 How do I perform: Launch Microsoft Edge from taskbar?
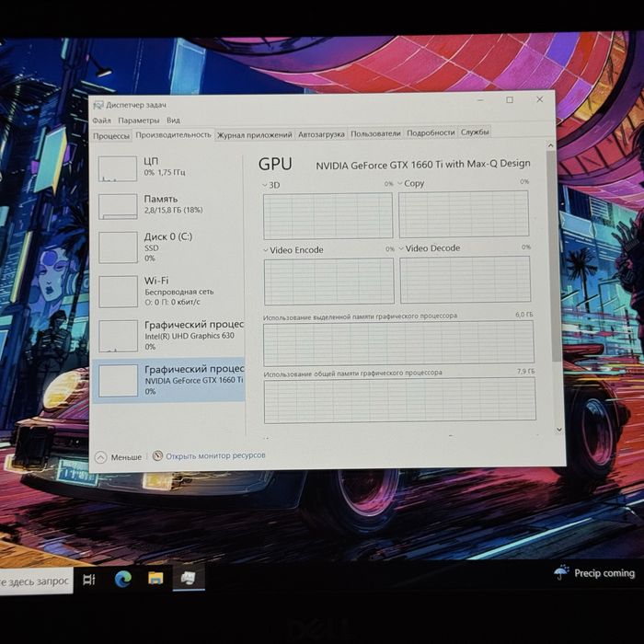[122, 579]
